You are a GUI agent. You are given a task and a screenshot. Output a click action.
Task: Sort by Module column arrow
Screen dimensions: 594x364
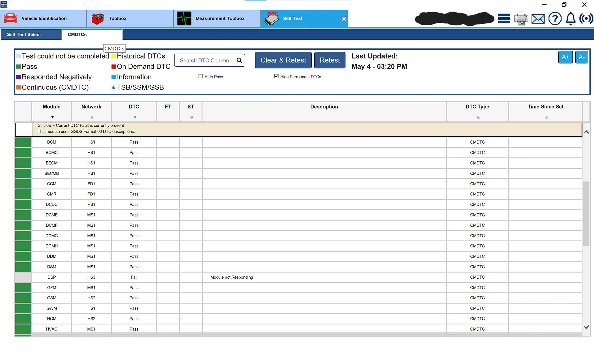coord(52,117)
